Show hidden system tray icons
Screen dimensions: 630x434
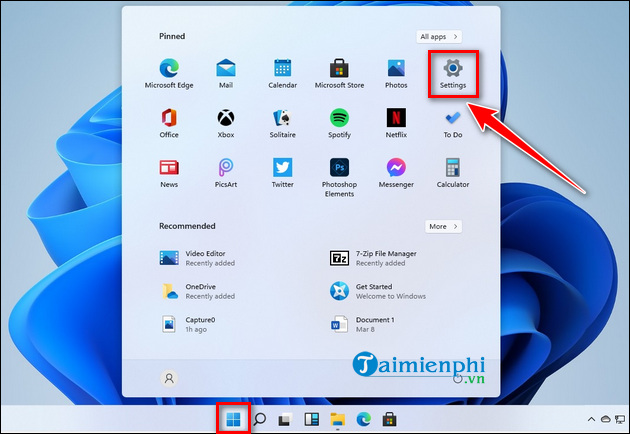591,419
